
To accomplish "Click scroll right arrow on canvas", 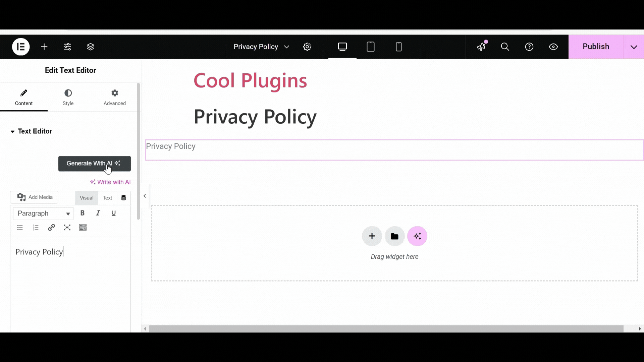I will tap(640, 329).
